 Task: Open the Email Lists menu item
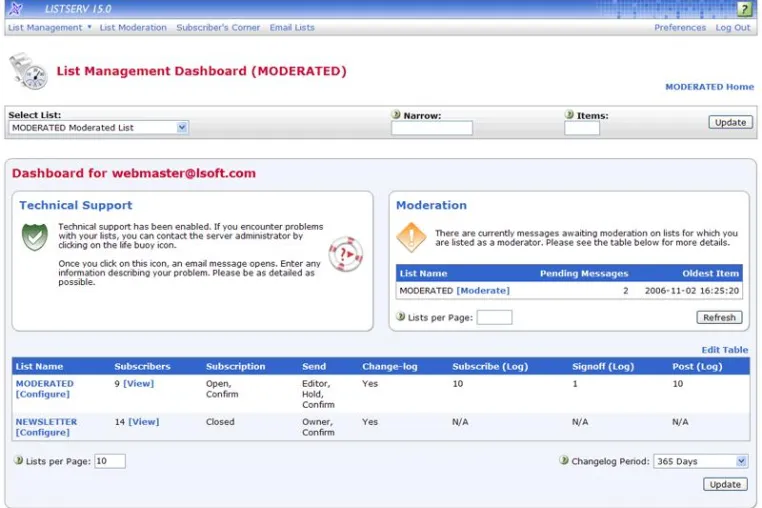point(292,28)
